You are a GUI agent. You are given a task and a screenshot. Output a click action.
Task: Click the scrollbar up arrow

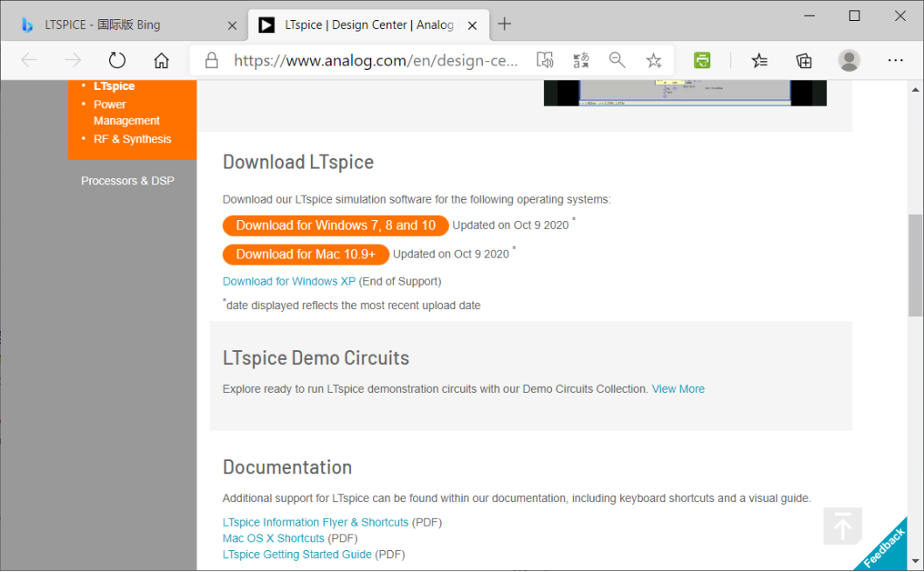pos(915,90)
